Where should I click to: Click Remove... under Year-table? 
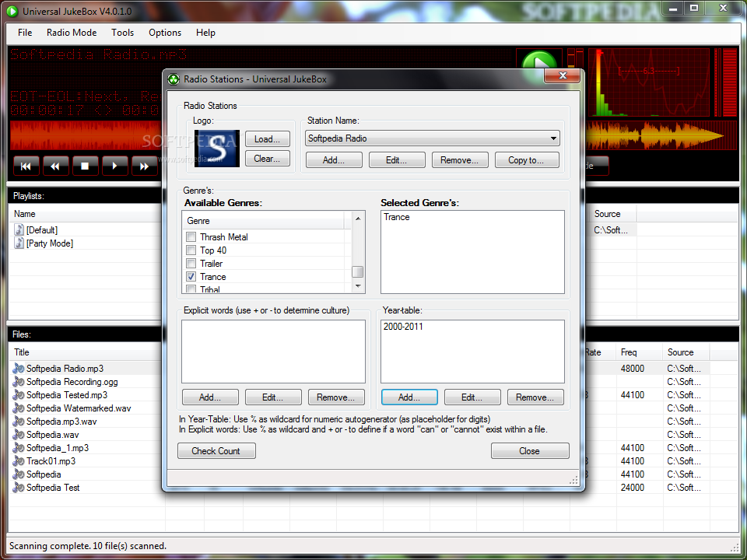click(x=535, y=397)
